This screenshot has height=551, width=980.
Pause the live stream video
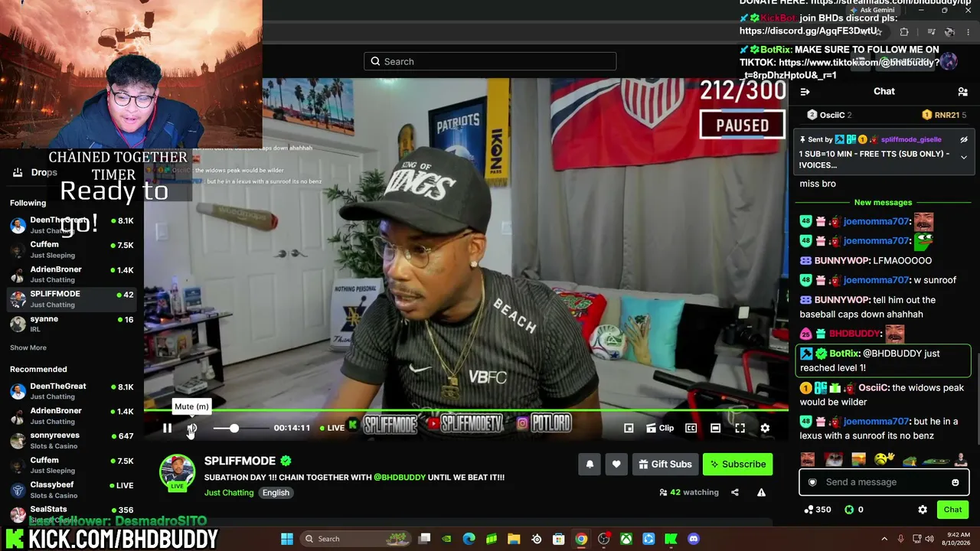tap(167, 429)
